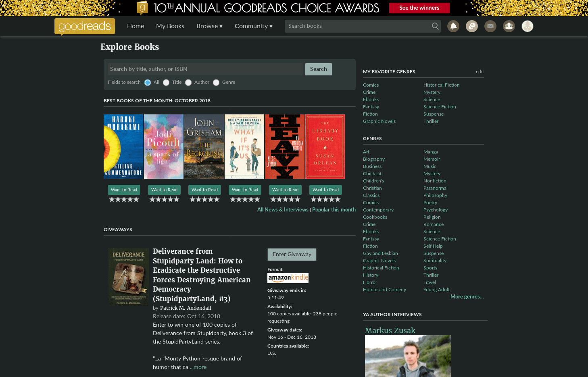Open Markus Zusak interview photo
588x377 pixels.
tap(408, 356)
